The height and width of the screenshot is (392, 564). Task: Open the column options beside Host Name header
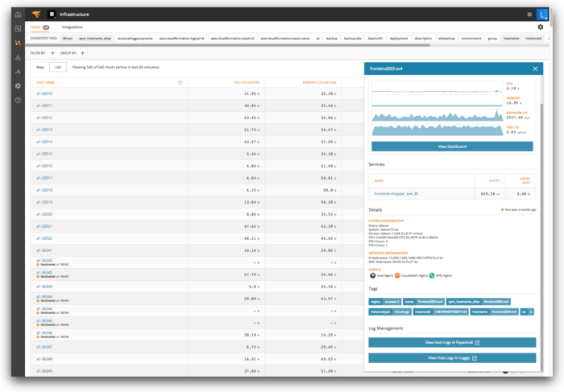pyautogui.click(x=180, y=82)
